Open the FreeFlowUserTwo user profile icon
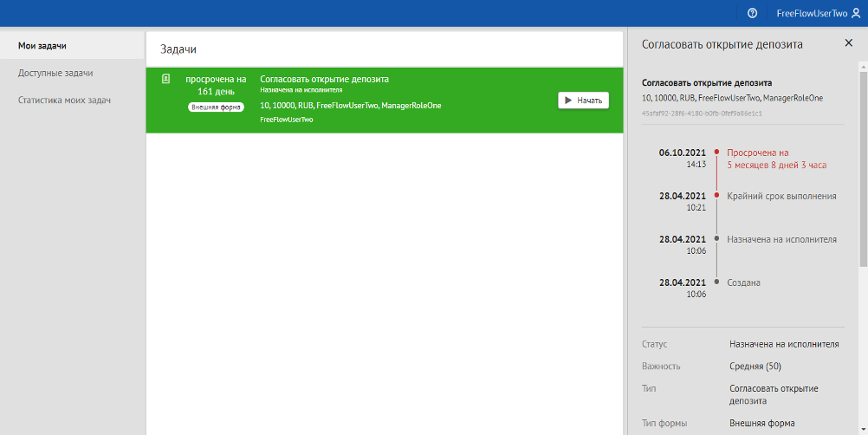 tap(856, 13)
